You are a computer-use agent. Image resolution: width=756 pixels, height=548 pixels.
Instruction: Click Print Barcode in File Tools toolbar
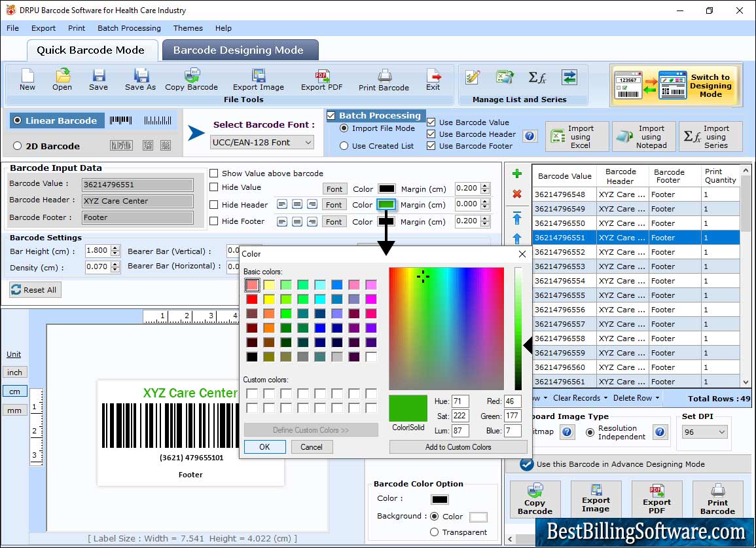tap(384, 80)
